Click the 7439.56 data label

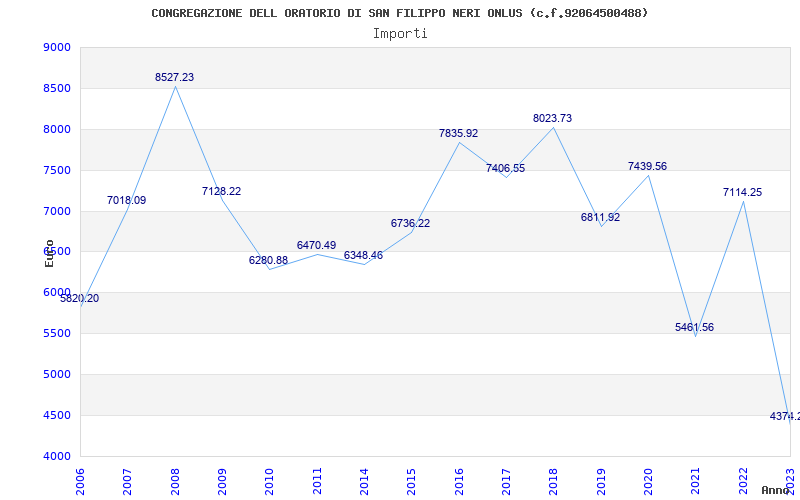tap(647, 166)
